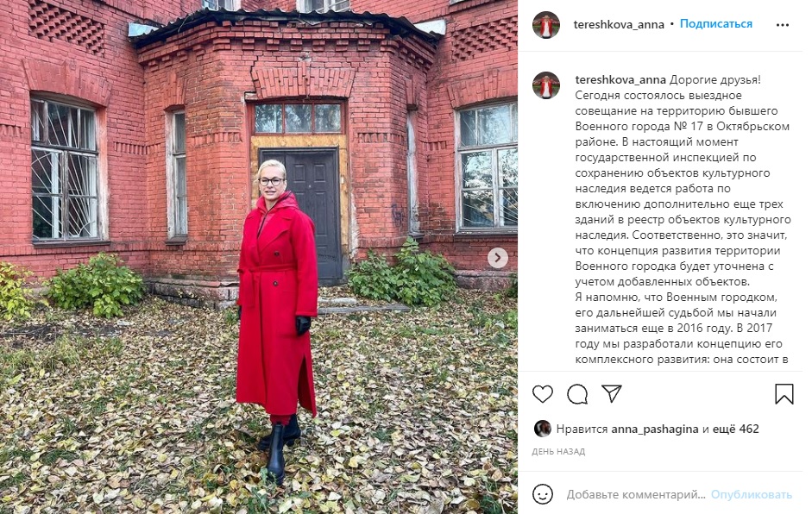Open tereshkova_anna username in header
Image resolution: width=812 pixels, height=514 pixels.
(619, 24)
